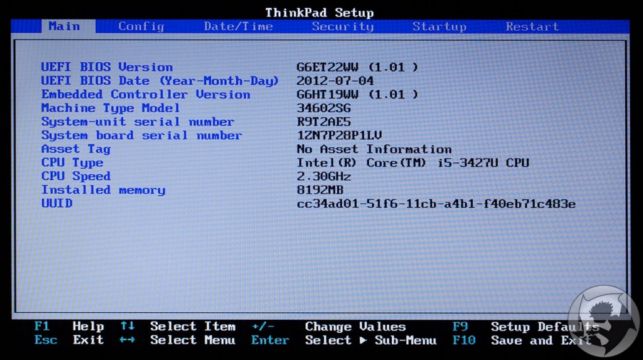Click the model value 34602SG
Viewport: 643px width, 360px height.
click(x=324, y=108)
